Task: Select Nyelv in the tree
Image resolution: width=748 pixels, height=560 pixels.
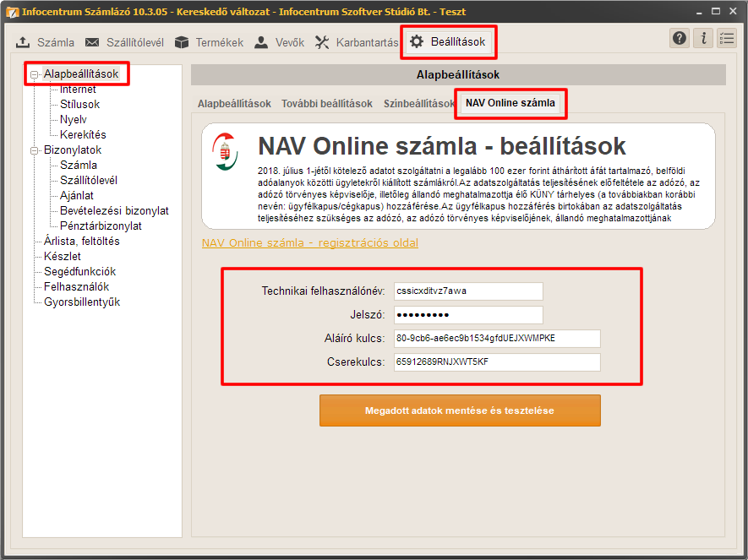Action: click(73, 120)
